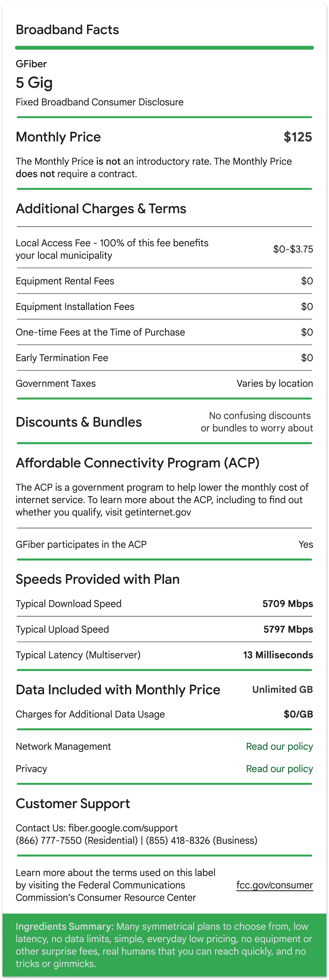Image resolution: width=329 pixels, height=980 pixels.
Task: Click the Affordable Connectivity Program heading
Action: click(137, 463)
